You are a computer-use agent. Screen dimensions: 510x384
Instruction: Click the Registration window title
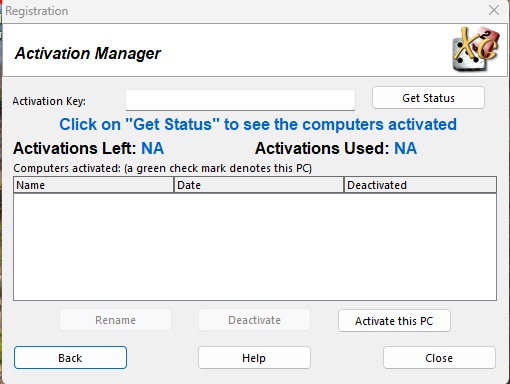37,11
